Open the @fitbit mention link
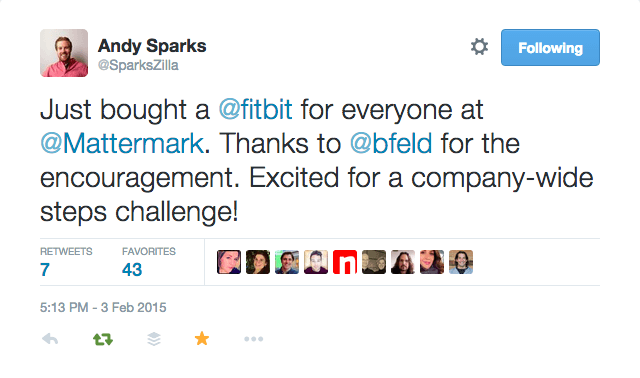Image resolution: width=640 pixels, height=378 pixels. 256,109
